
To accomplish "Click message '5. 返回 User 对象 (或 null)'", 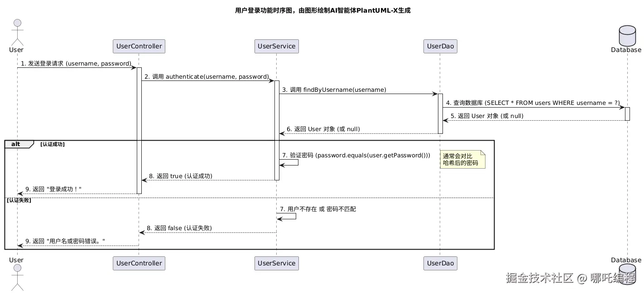I will 487,116.
